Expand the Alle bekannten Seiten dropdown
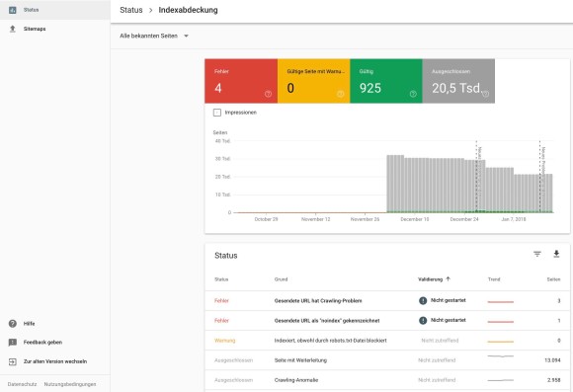The height and width of the screenshot is (392, 573). (154, 36)
